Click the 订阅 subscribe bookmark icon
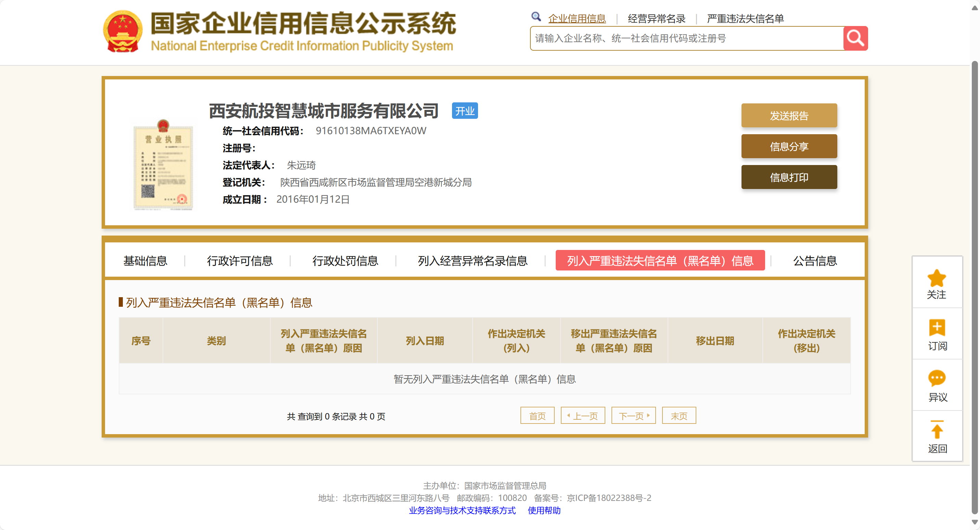 [937, 328]
